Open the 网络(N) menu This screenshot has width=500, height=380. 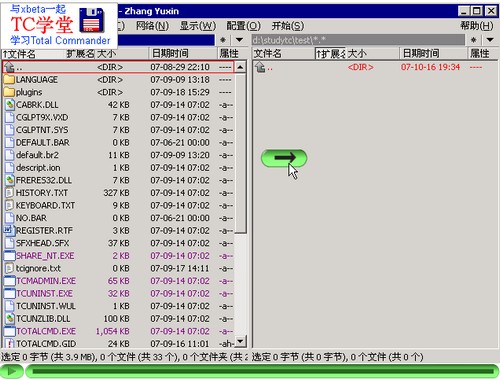tap(152, 26)
